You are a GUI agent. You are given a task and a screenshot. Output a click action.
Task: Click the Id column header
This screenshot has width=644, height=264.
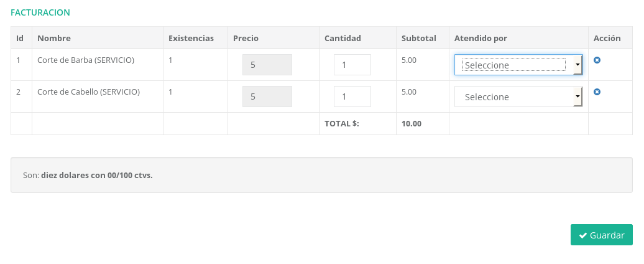coord(20,38)
